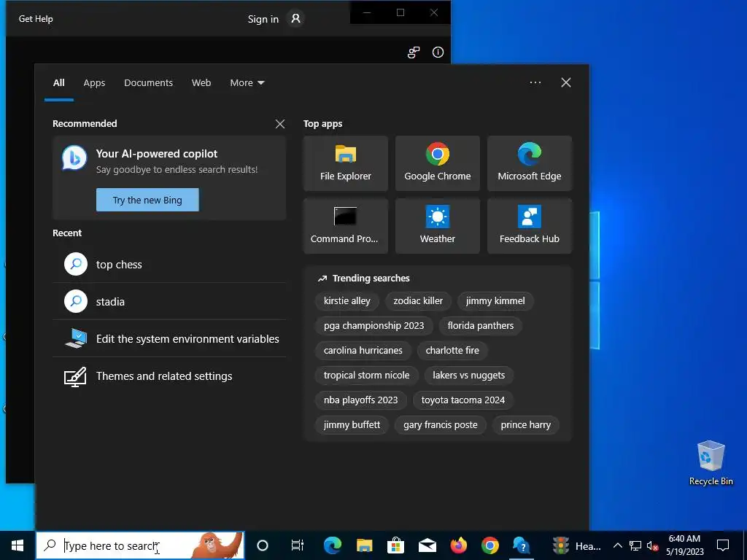Switch to the Documents search tab
747x560 pixels.
pyautogui.click(x=148, y=83)
